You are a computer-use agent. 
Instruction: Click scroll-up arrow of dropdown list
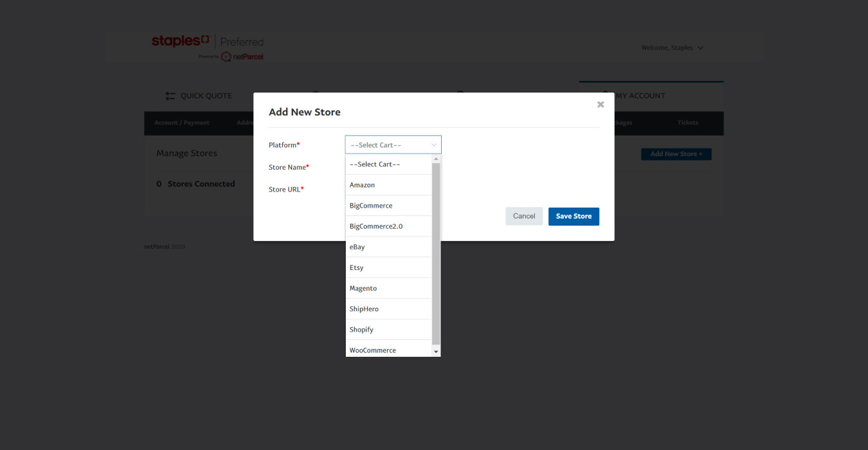click(x=436, y=159)
